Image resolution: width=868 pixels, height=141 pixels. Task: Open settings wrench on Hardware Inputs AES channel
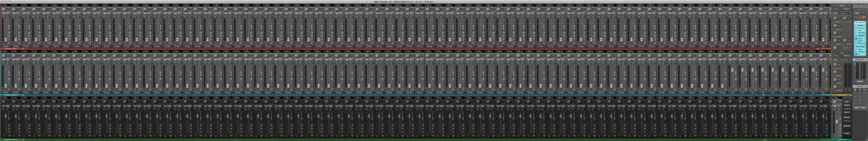click(x=9, y=32)
